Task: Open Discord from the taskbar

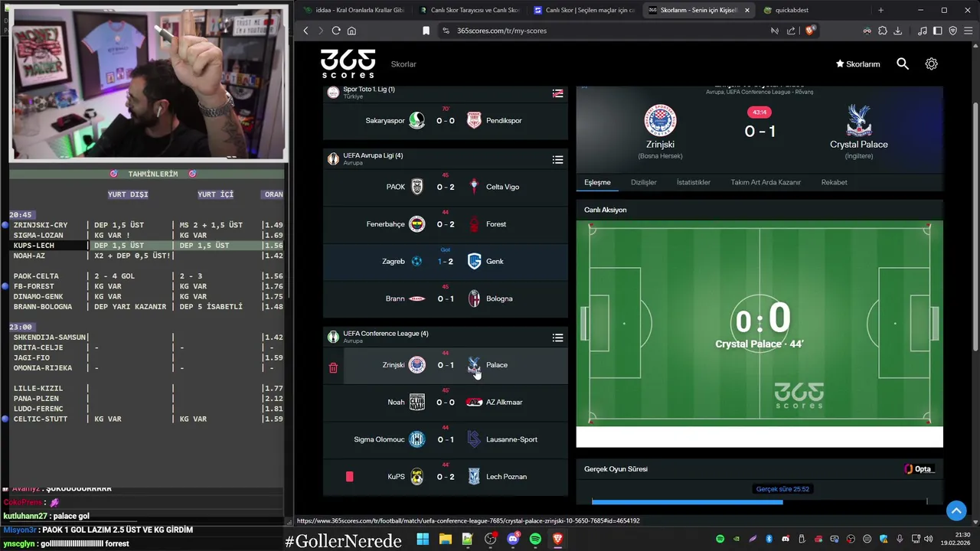Action: point(513,540)
